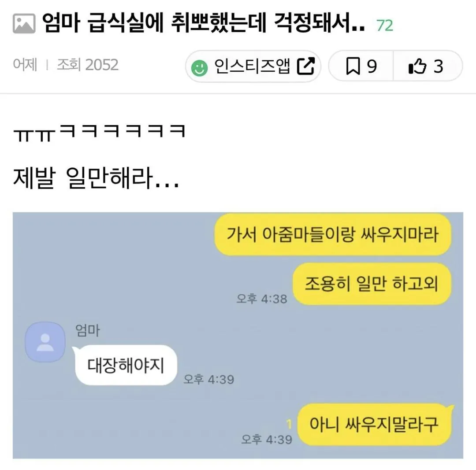Screen dimensions: 476x470
Task: Click 엄마 profile avatar in chat
Action: click(x=45, y=342)
